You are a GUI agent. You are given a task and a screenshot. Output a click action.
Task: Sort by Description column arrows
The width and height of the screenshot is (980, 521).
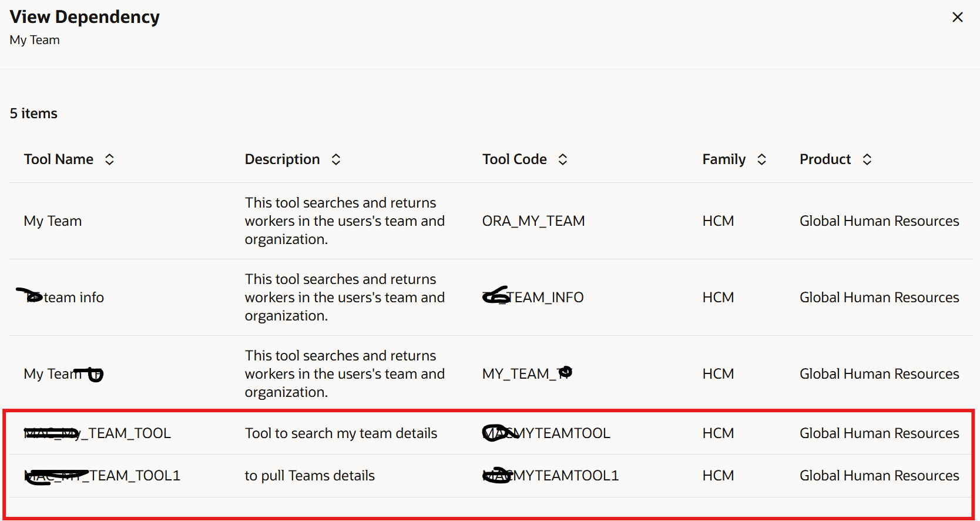(x=336, y=159)
